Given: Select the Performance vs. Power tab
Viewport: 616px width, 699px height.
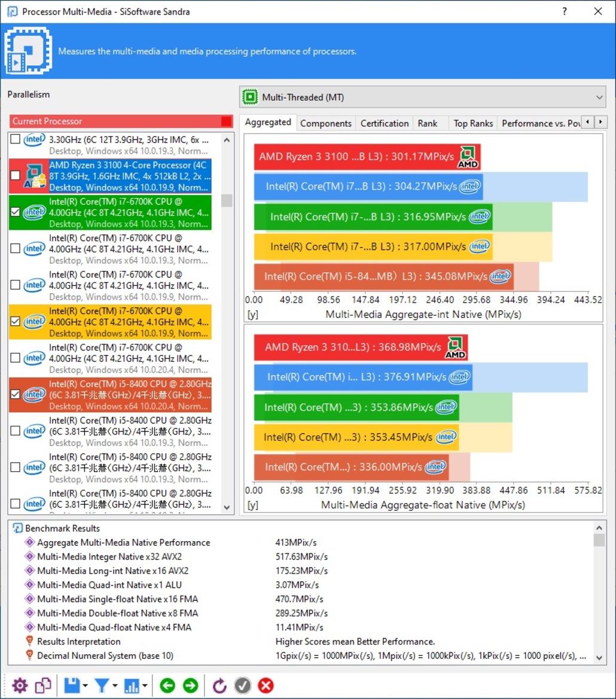Looking at the screenshot, I should click(x=541, y=124).
